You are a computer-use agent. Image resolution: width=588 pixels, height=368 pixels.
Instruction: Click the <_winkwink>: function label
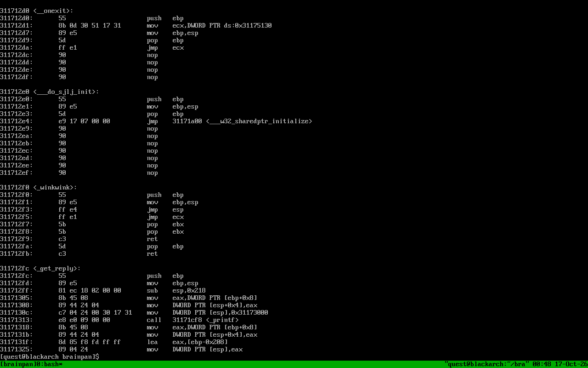tap(55, 188)
